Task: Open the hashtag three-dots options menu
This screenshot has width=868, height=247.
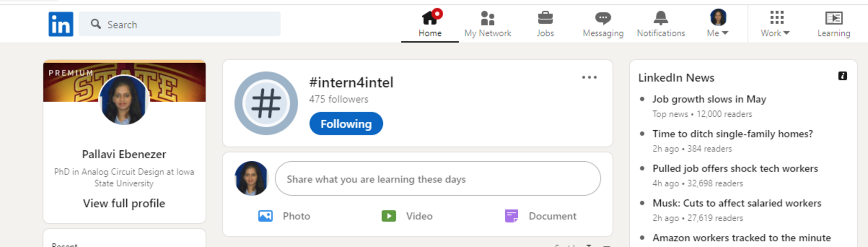Action: coord(589,77)
